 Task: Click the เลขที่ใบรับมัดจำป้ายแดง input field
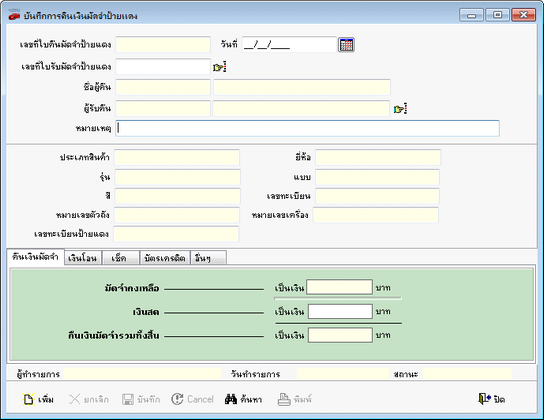pos(163,67)
